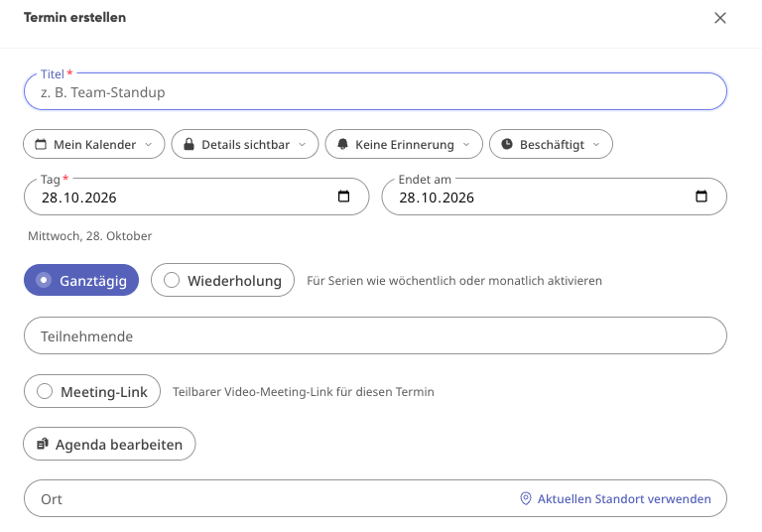Use Aktuellen Standort verwenden link
The width and height of the screenshot is (762, 532).
pyautogui.click(x=615, y=499)
